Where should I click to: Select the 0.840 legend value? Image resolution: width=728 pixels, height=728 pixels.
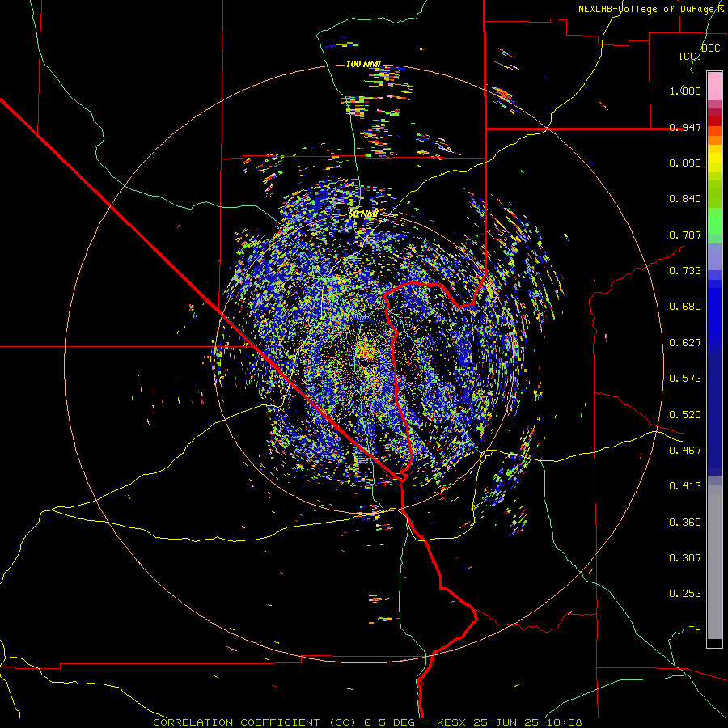[685, 199]
